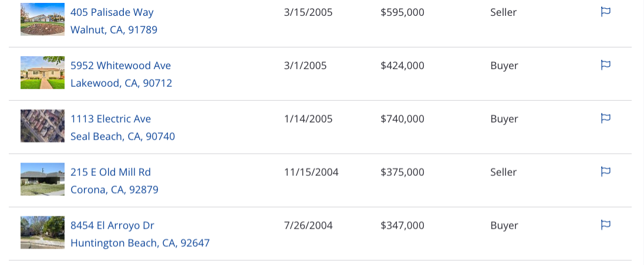Open the Old Mill Rd house thumbnail

[43, 179]
